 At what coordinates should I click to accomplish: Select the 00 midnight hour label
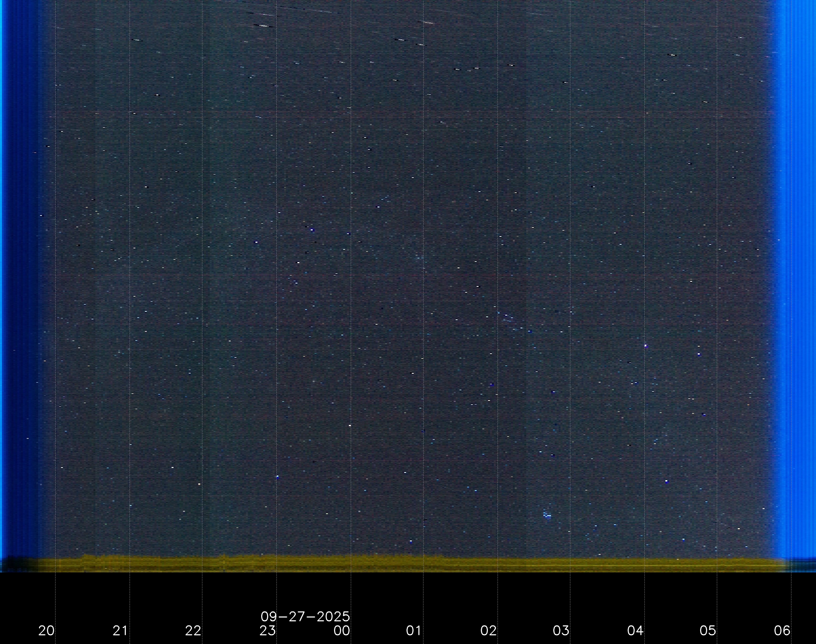[x=342, y=630]
